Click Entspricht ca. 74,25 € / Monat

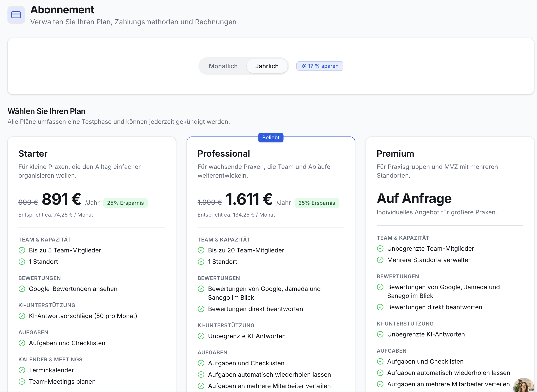[x=56, y=215]
